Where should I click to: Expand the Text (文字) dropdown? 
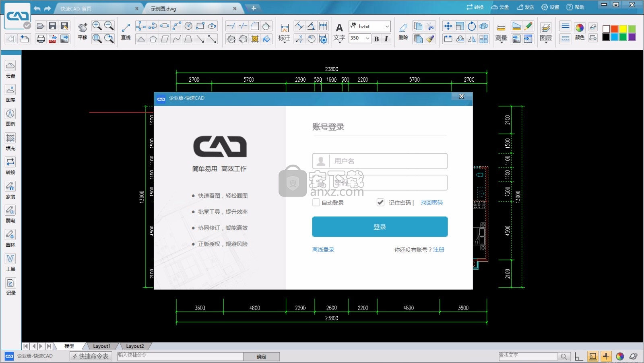pyautogui.click(x=339, y=42)
